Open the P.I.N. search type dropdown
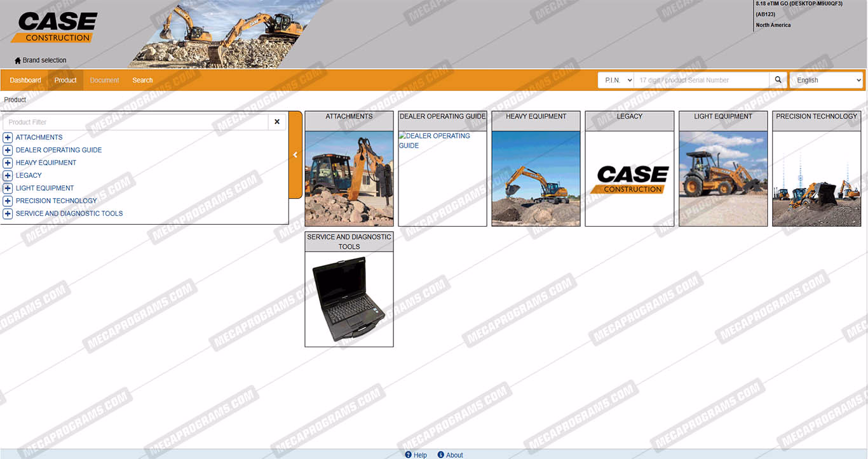The height and width of the screenshot is (459, 868). [616, 80]
